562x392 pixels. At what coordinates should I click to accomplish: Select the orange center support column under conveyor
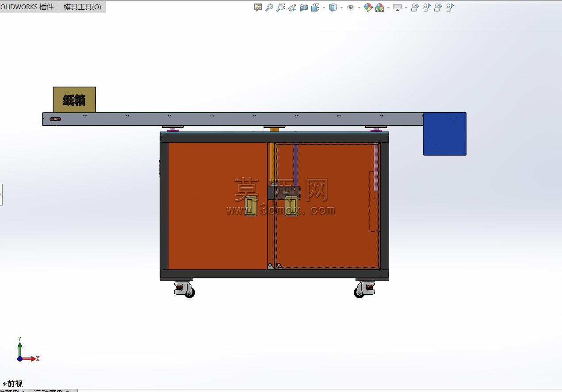click(274, 129)
